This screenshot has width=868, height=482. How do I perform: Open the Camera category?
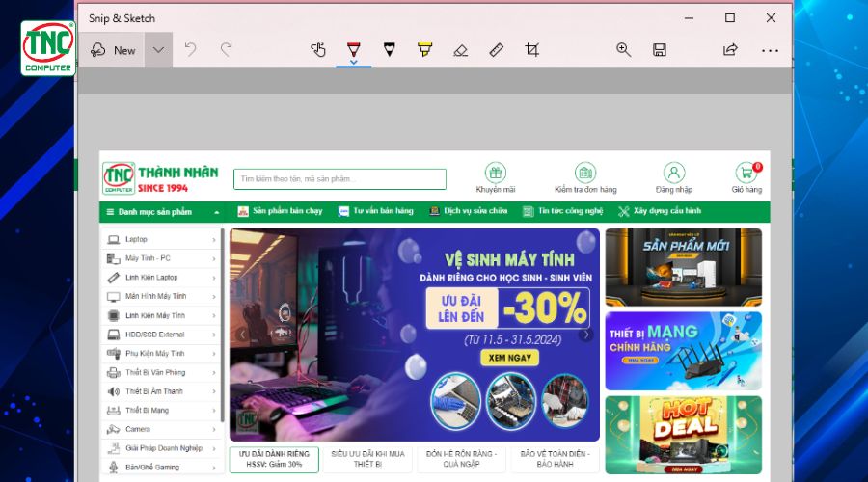[162, 429]
